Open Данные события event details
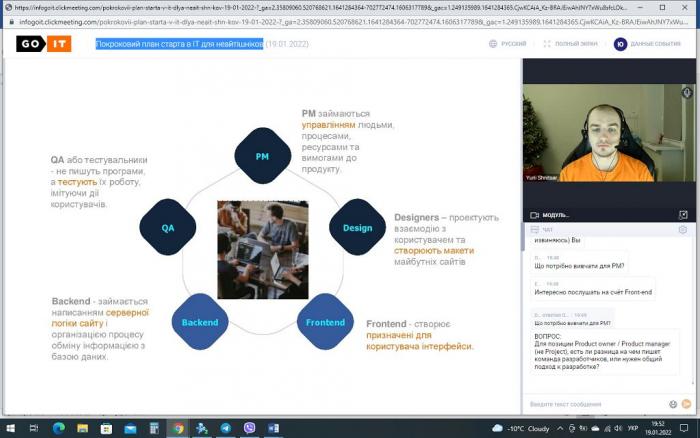Viewport: 700px width, 438px height. (650, 44)
